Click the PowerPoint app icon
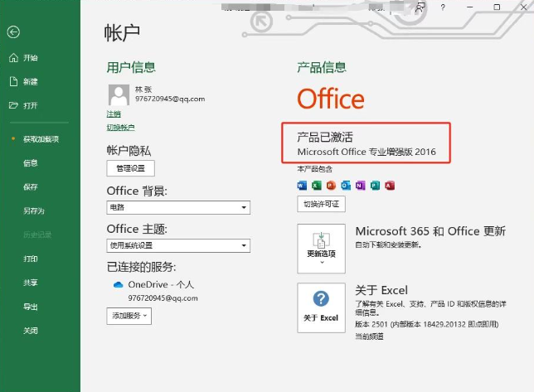 (331, 186)
